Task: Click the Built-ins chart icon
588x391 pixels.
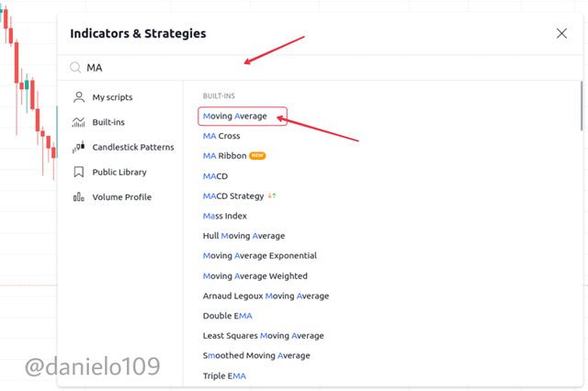Action: (x=78, y=122)
